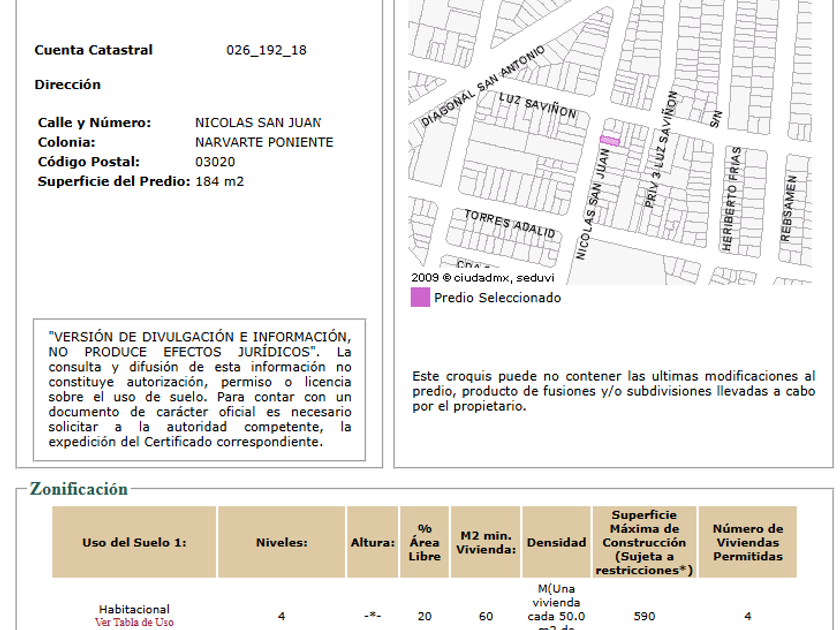Click the Niveles value 4 cell
This screenshot has width=840, height=630.
tap(282, 616)
